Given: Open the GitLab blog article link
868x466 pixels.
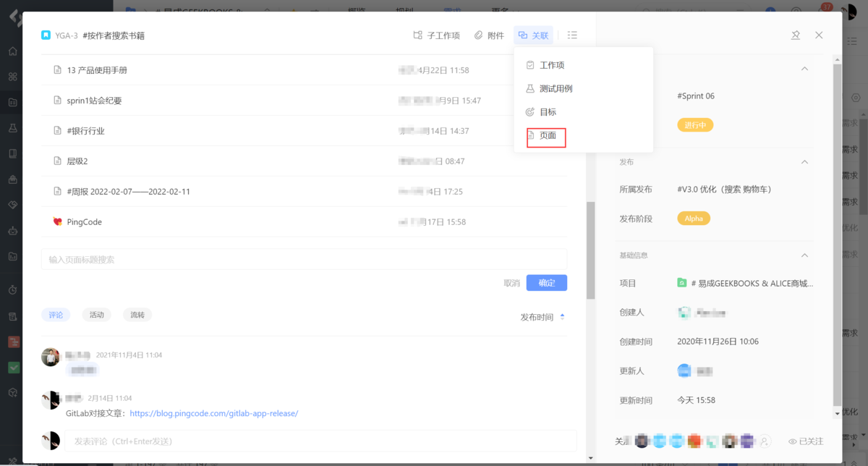Looking at the screenshot, I should click(214, 413).
